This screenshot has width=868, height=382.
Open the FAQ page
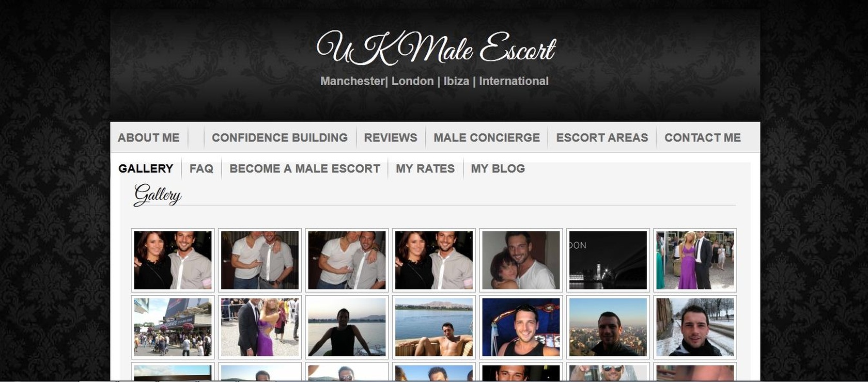(201, 169)
